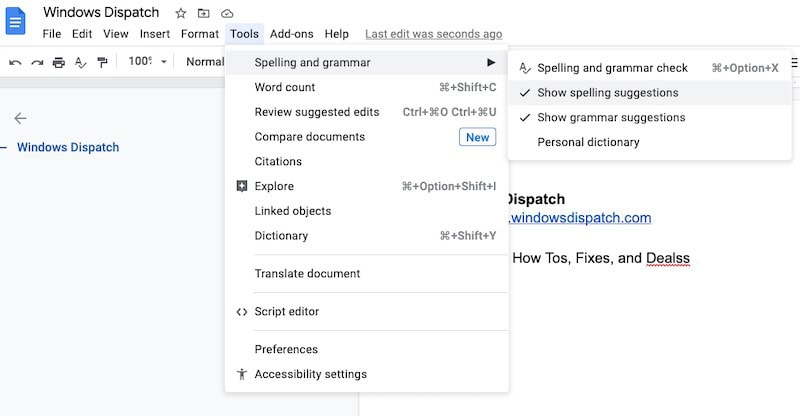This screenshot has height=416, width=800.
Task: Click the Google Docs home icon
Action: (15, 22)
